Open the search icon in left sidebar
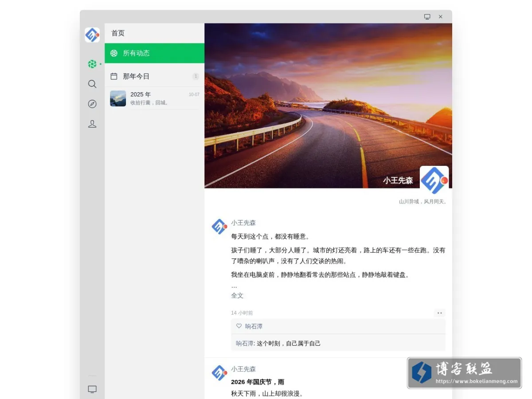The width and height of the screenshot is (532, 399). (x=92, y=84)
